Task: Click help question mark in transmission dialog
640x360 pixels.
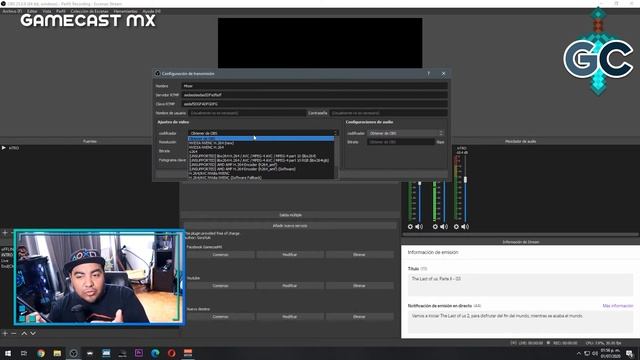Action: [x=429, y=73]
